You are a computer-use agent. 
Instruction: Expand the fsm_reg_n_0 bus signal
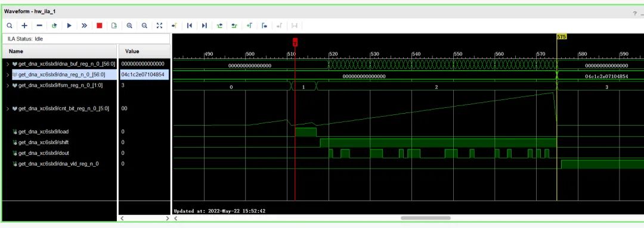tap(8, 85)
